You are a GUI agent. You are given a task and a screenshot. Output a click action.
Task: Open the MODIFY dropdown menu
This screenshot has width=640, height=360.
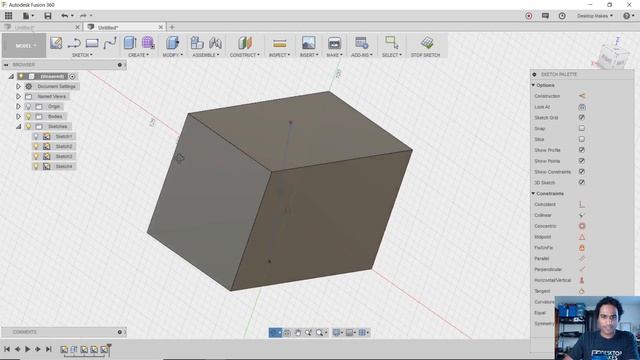click(x=173, y=55)
